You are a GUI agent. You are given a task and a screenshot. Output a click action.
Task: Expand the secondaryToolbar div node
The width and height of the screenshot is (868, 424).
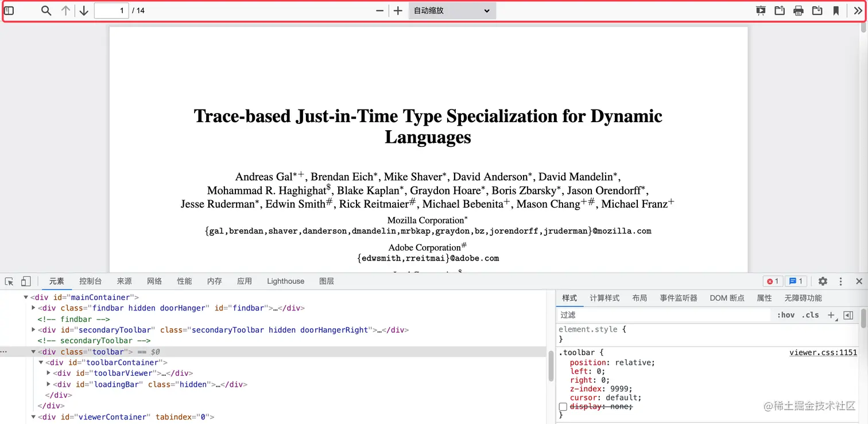point(33,330)
